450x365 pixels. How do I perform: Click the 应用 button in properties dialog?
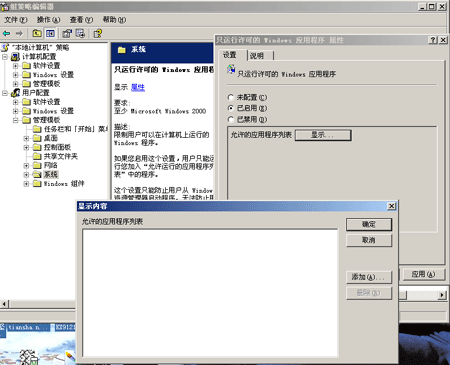(423, 274)
